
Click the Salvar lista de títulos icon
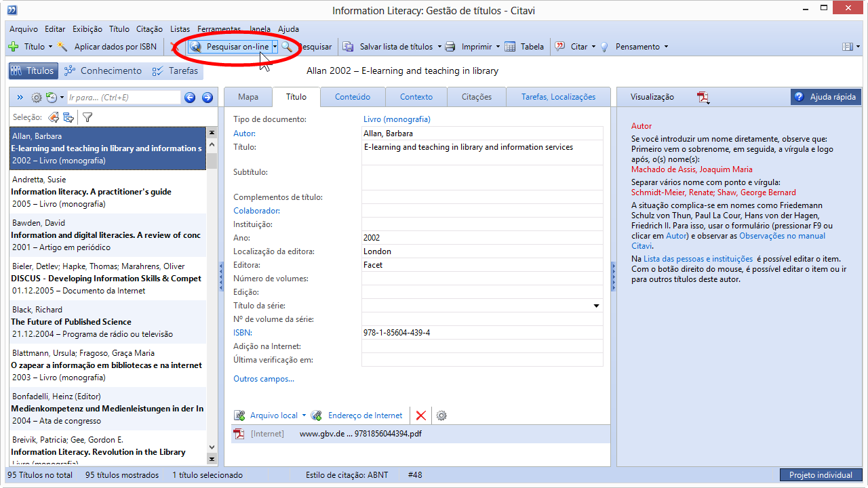tap(348, 47)
